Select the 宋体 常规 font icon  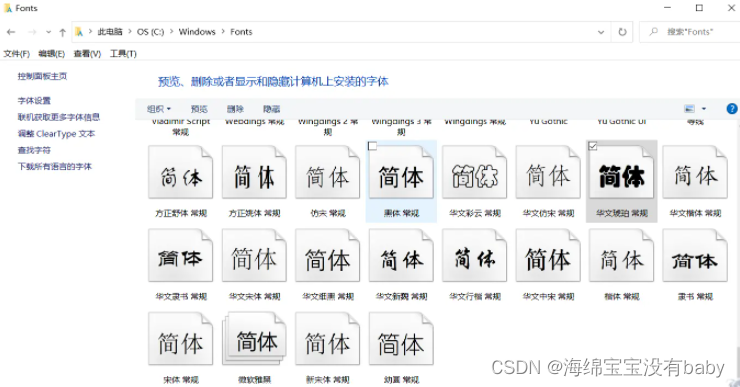click(x=180, y=339)
